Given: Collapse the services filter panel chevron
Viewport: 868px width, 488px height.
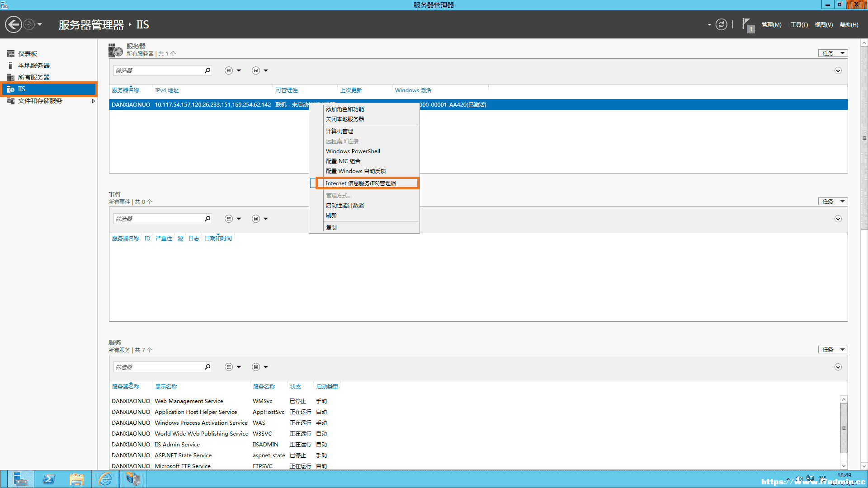Looking at the screenshot, I should coord(838,367).
